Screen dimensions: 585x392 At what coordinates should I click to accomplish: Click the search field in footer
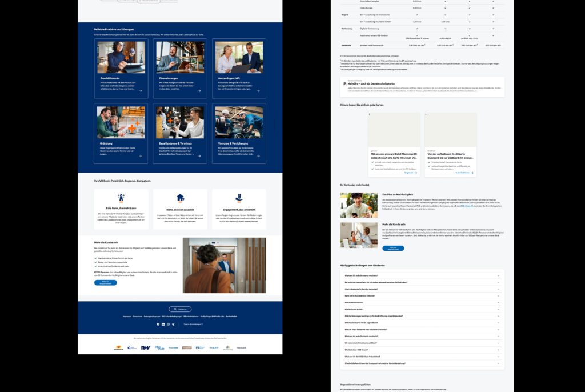pyautogui.click(x=180, y=309)
